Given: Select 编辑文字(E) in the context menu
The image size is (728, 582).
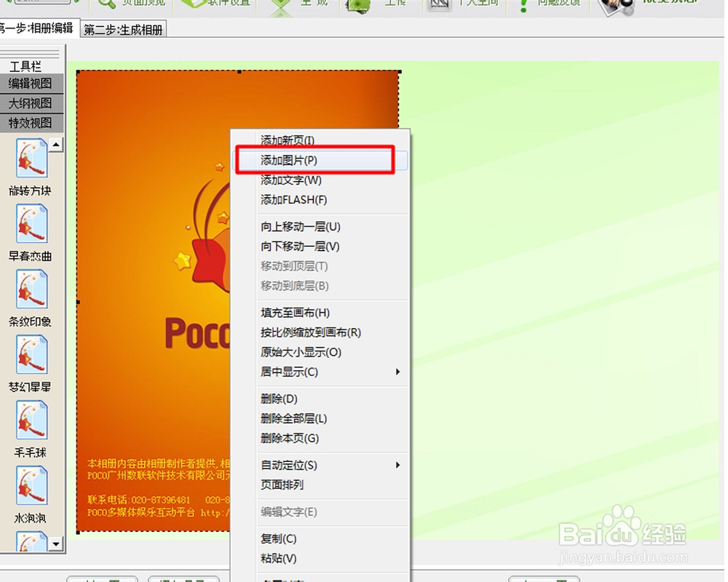Looking at the screenshot, I should (320, 512).
